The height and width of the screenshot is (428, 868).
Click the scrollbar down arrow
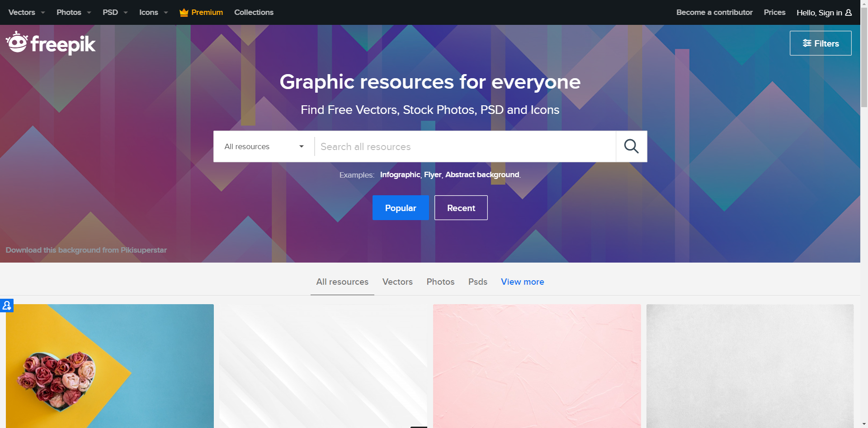(x=864, y=424)
